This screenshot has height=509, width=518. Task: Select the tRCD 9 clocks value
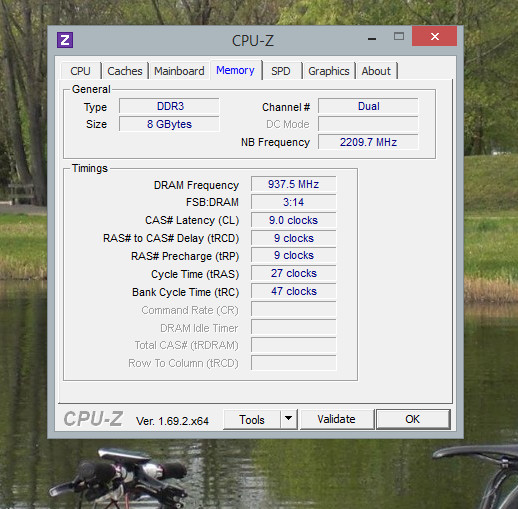tap(294, 238)
